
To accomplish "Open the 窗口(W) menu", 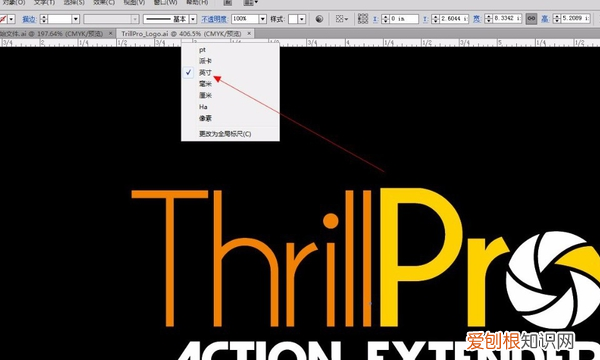I will tap(165, 2).
